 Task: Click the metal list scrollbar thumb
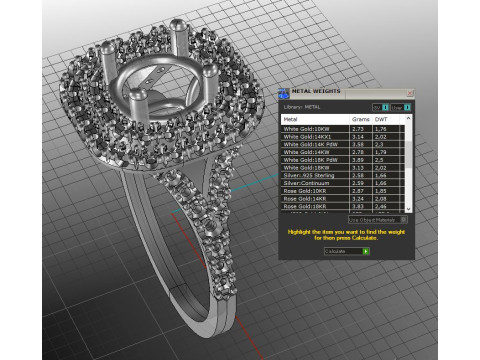[x=408, y=154]
